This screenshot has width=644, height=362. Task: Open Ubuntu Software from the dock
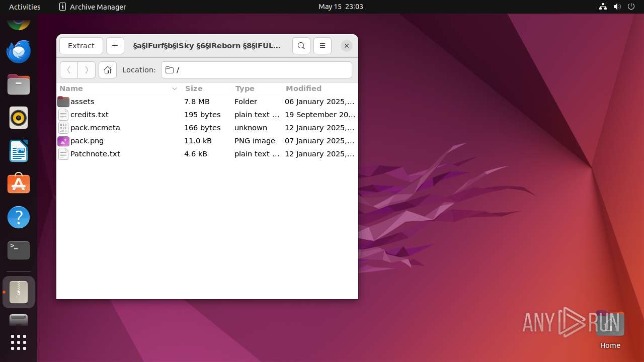tap(19, 184)
